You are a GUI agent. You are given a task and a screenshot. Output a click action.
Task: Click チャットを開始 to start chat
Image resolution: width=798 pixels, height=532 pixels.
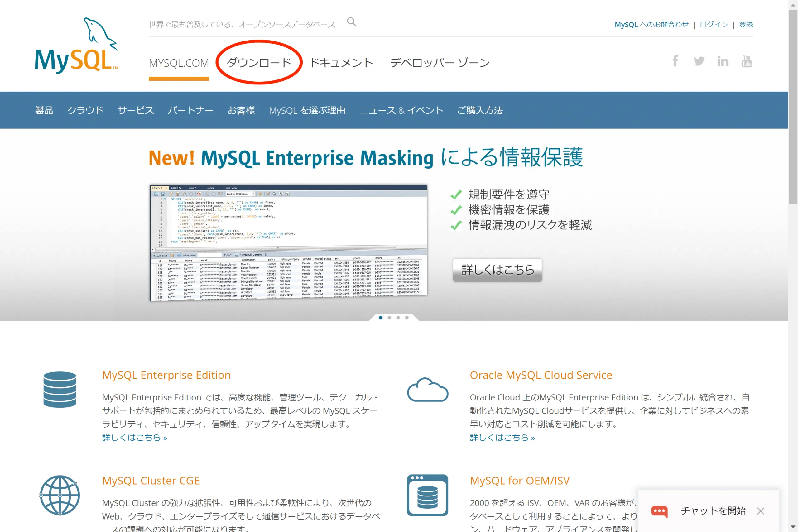pyautogui.click(x=713, y=511)
